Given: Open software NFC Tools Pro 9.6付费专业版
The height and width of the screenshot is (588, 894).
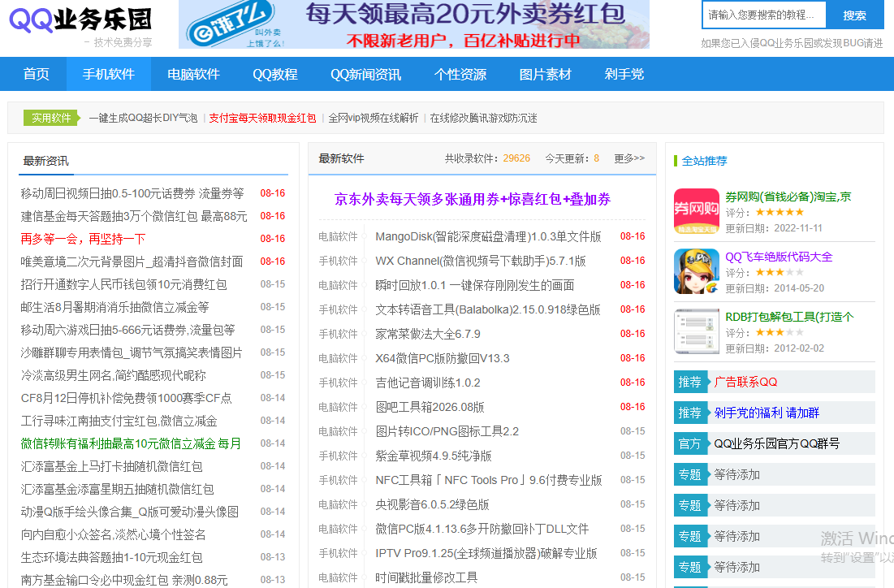Looking at the screenshot, I should [489, 480].
